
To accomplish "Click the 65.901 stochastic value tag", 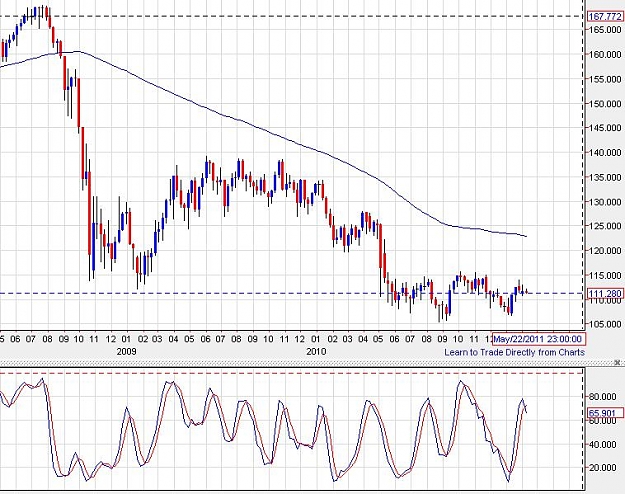I will click(605, 413).
